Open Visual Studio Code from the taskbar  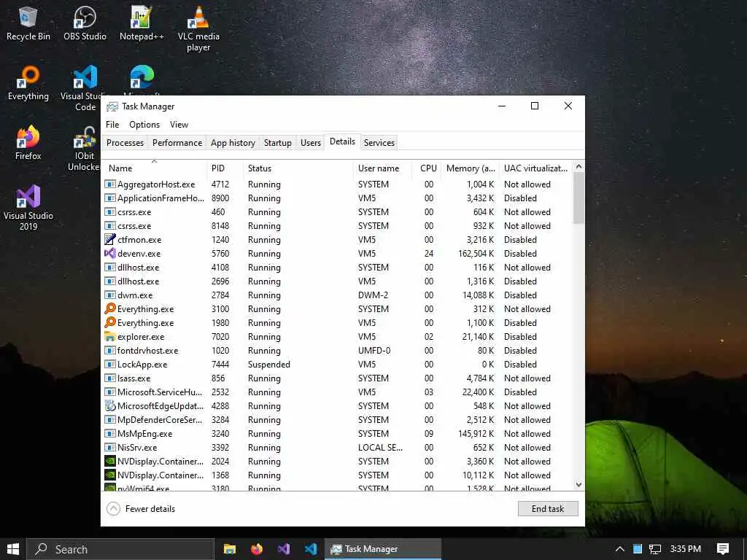click(x=311, y=549)
